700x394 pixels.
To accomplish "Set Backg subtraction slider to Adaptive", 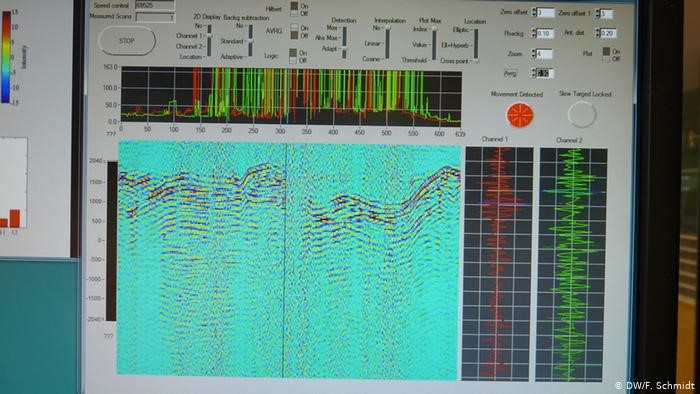I will 250,57.
